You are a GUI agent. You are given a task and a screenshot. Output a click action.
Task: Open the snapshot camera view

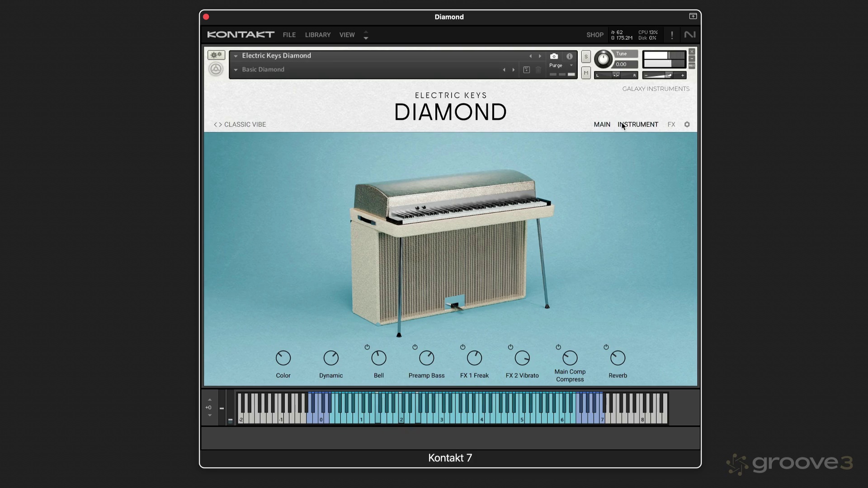coord(554,56)
